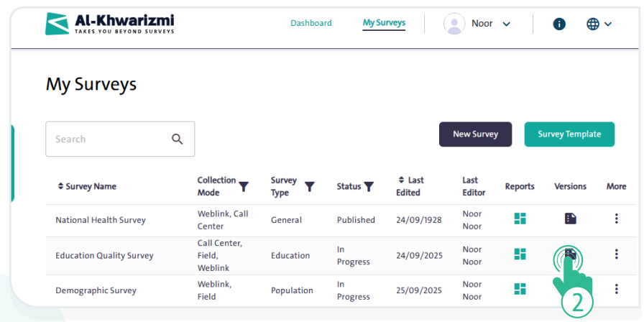The image size is (644, 322).
Task: Open the globe language selector
Action: (599, 24)
